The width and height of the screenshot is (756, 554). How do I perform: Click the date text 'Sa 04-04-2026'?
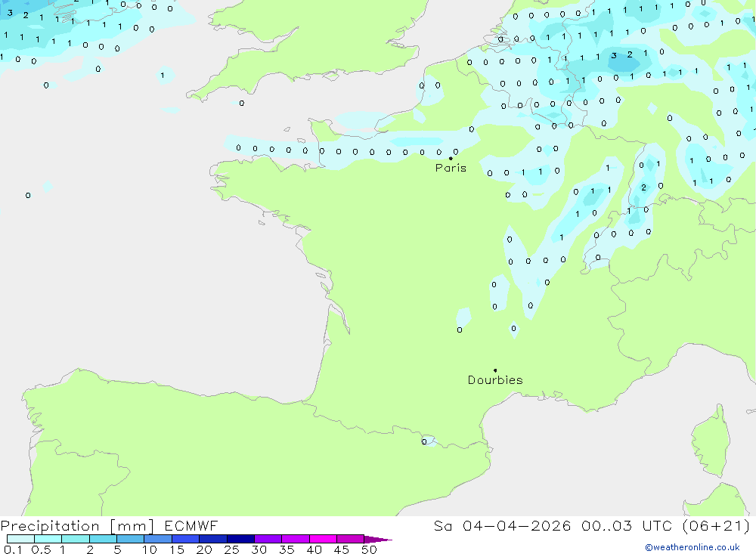point(502,525)
